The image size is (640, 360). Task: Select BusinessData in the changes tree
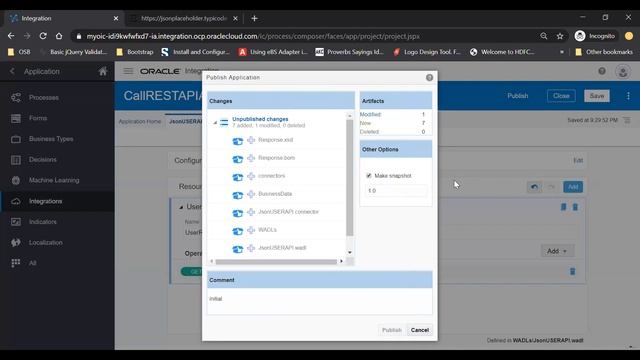tap(275, 194)
